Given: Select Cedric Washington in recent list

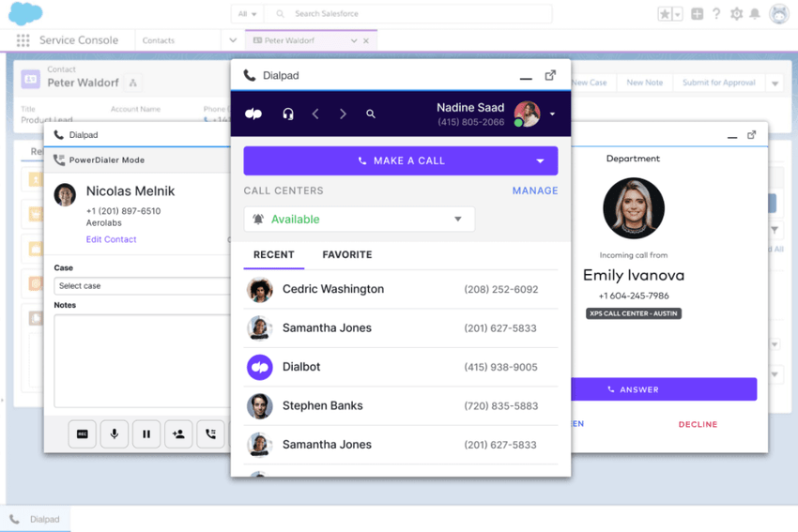Looking at the screenshot, I should [x=401, y=289].
